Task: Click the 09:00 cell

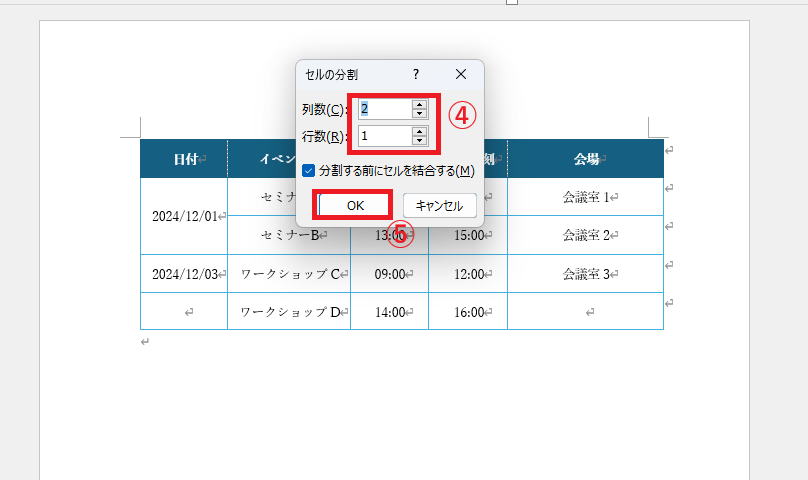Action: (x=390, y=274)
